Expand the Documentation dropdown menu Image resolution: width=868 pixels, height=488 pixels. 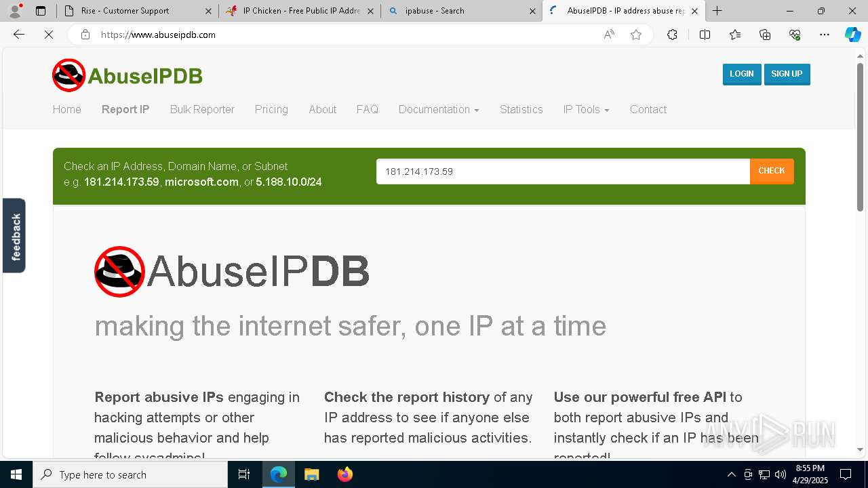439,109
